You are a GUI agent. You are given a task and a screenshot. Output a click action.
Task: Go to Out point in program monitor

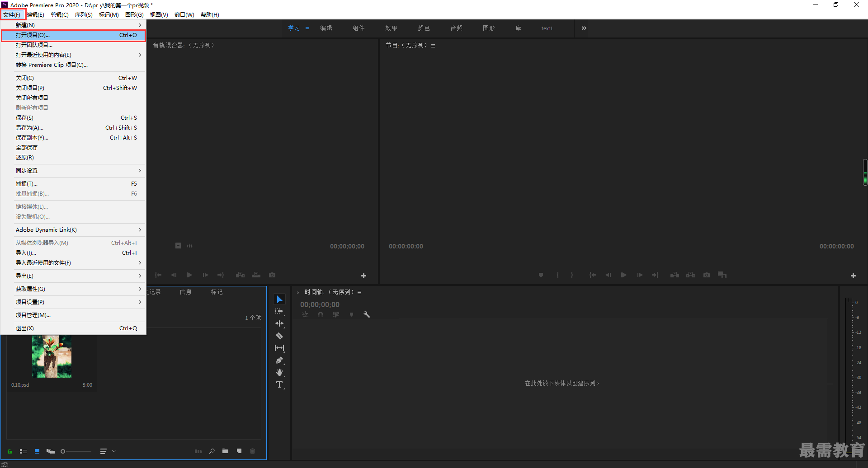(655, 275)
